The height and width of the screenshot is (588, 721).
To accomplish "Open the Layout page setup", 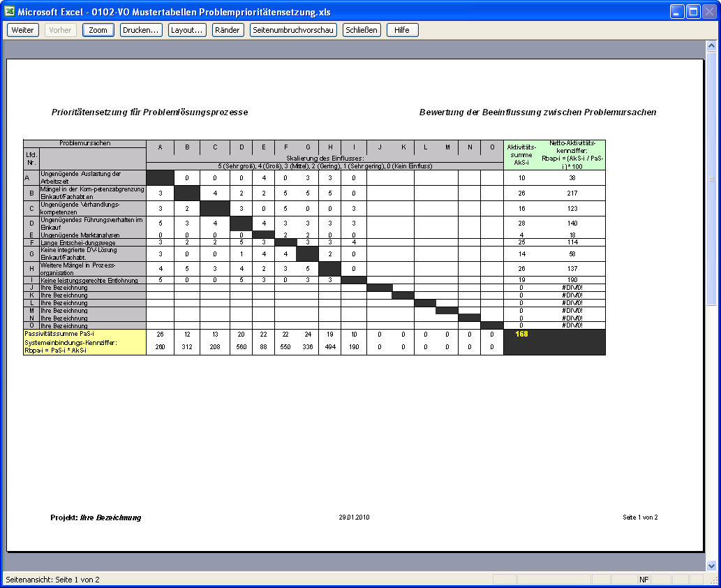I will (186, 30).
